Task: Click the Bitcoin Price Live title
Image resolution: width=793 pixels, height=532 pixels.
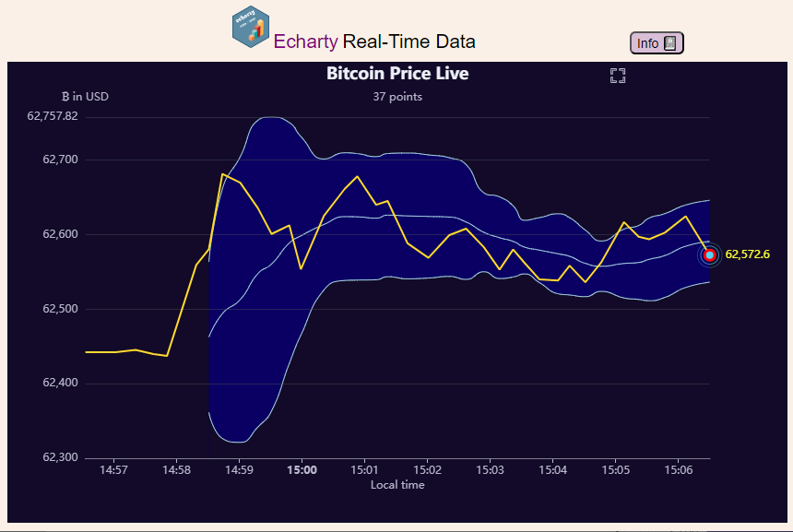Action: click(397, 74)
